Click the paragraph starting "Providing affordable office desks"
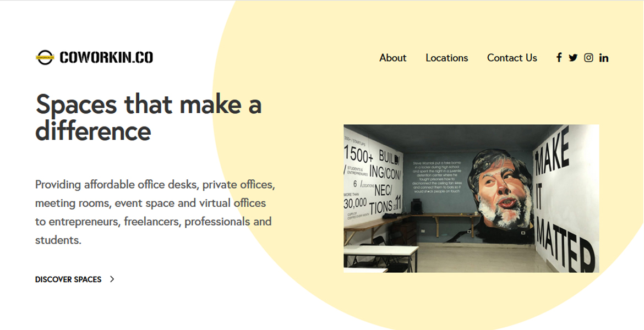This screenshot has width=644, height=330. [155, 212]
